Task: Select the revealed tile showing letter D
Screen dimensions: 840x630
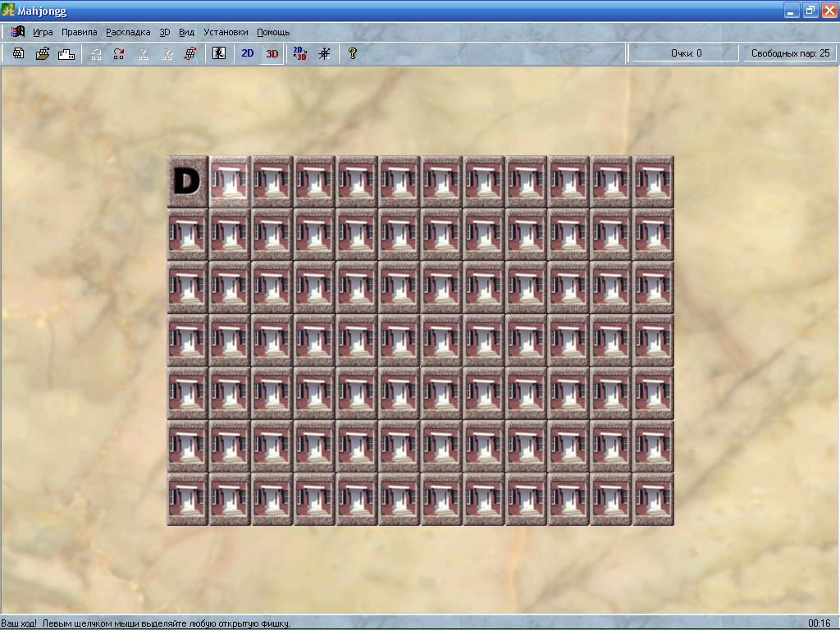Action: pyautogui.click(x=188, y=181)
